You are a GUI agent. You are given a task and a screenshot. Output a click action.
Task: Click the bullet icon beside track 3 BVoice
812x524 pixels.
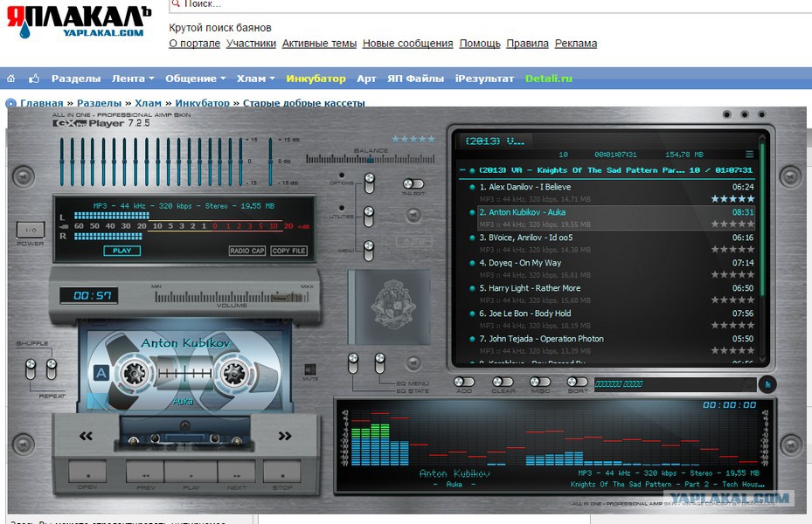(472, 238)
